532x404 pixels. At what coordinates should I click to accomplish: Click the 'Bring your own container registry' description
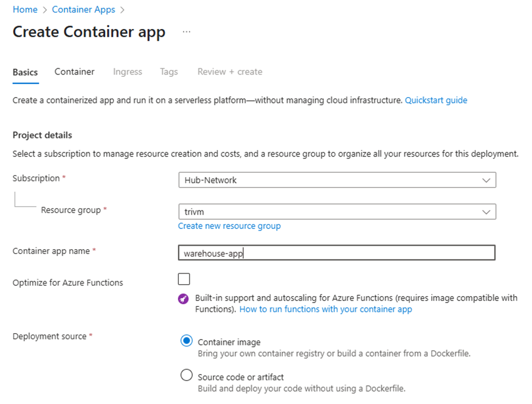(x=334, y=353)
